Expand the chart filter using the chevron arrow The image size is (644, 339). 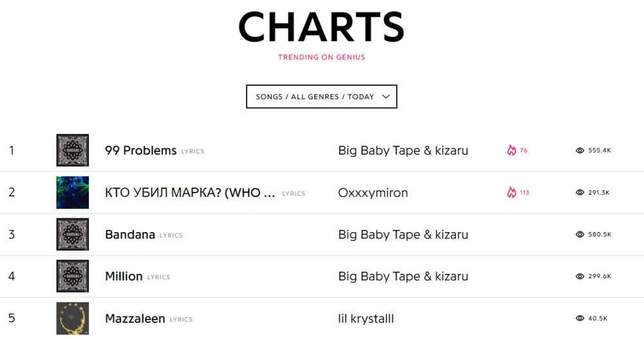[386, 97]
